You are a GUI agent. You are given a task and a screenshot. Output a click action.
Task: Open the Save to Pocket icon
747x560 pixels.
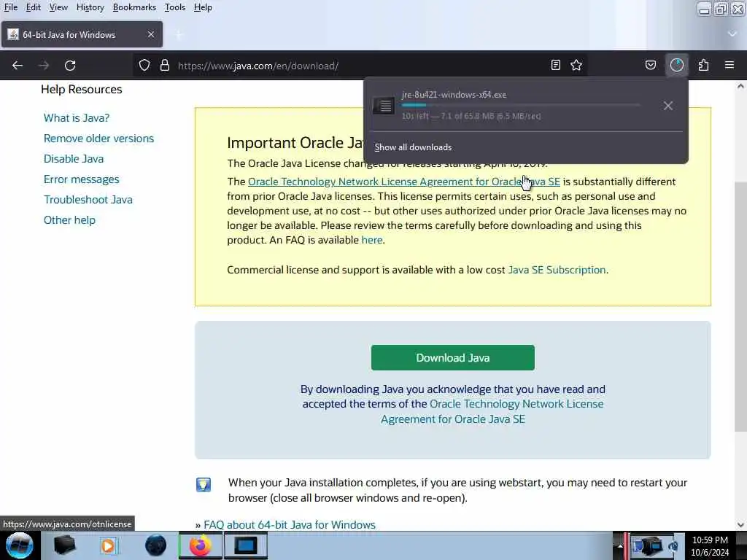(x=651, y=65)
